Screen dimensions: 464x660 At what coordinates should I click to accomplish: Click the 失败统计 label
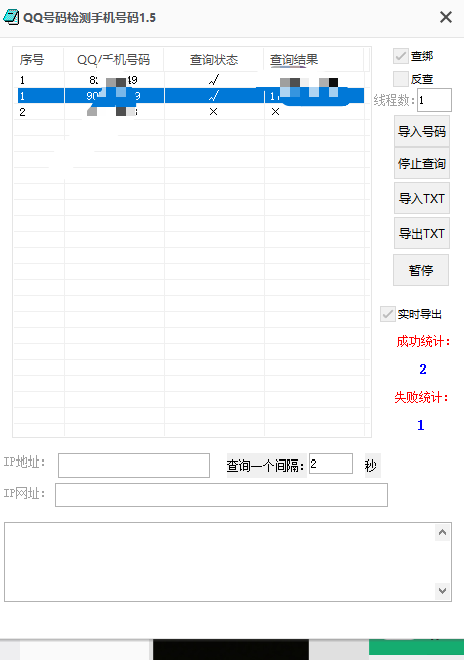click(421, 397)
